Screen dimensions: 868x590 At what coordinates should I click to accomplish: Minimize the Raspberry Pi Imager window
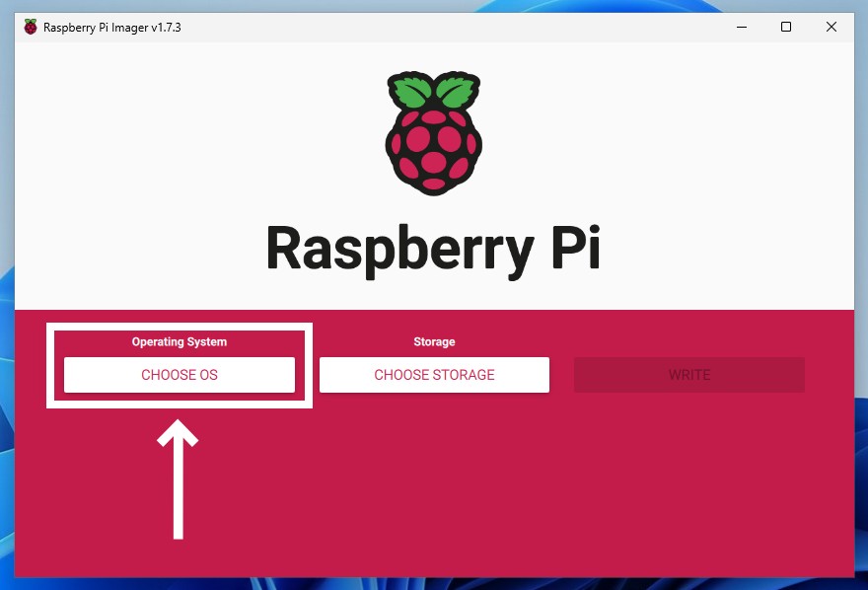[742, 27]
